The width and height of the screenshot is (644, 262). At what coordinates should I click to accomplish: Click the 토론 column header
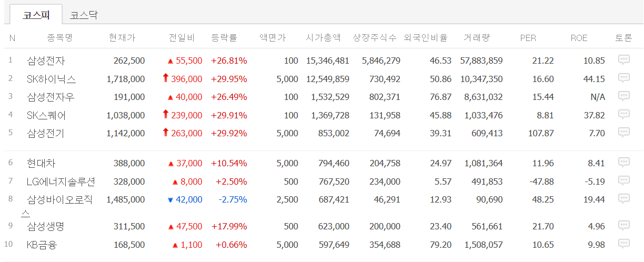(x=624, y=38)
